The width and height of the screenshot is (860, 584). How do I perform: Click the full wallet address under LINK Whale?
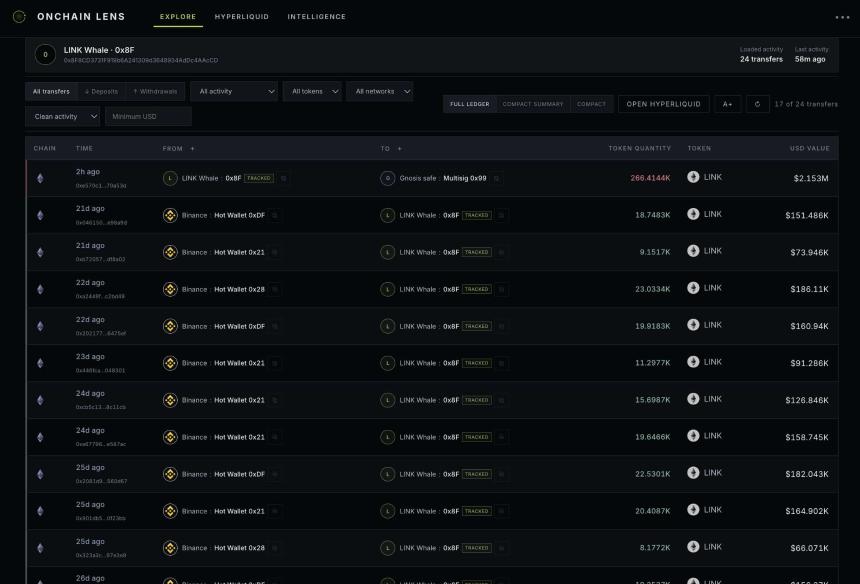click(x=141, y=60)
